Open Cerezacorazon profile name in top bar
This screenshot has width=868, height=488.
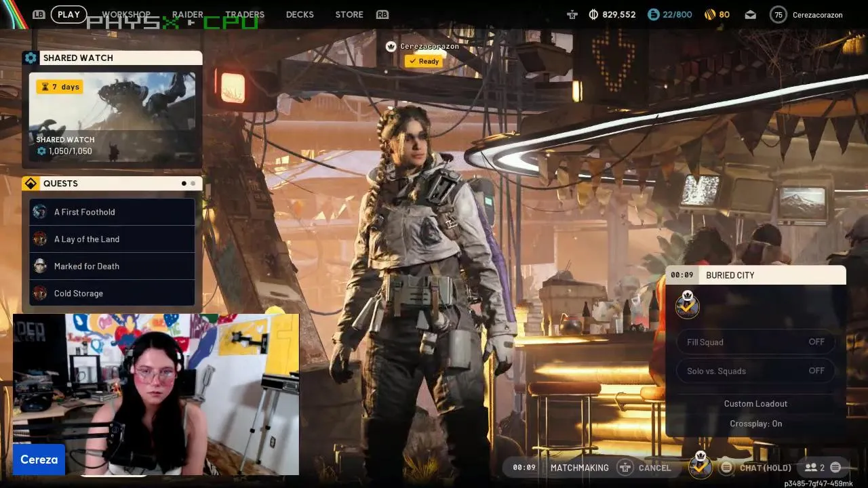pos(818,15)
